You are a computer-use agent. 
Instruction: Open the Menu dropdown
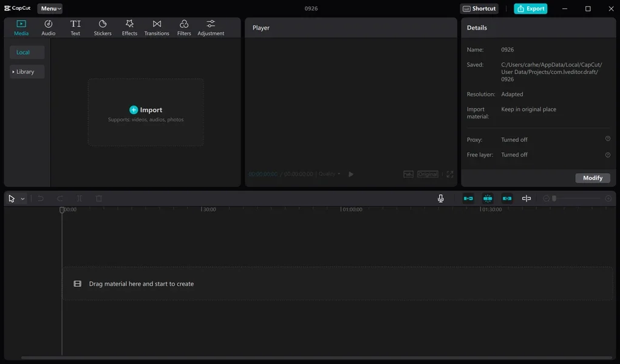tap(50, 8)
